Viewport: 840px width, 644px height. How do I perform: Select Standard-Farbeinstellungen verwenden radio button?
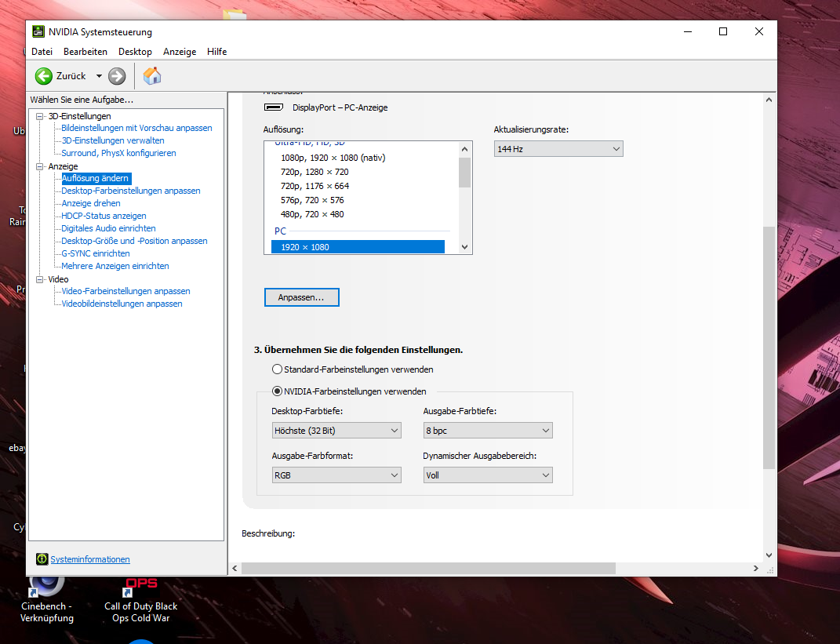click(x=277, y=369)
